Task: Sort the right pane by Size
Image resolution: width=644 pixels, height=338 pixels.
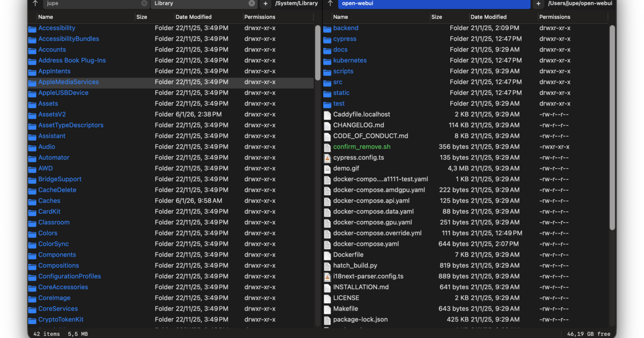Action: (436, 17)
